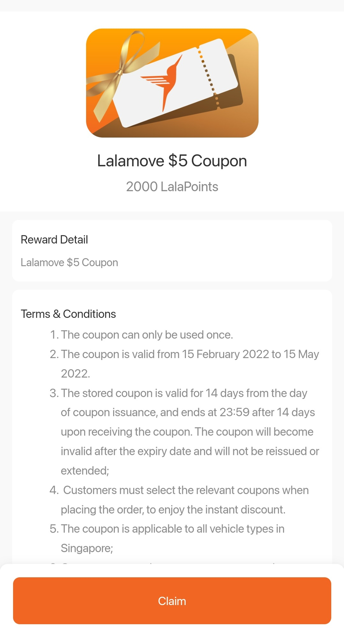
Task: Tap the 'invalid after the expiry date' line
Action: 190,451
